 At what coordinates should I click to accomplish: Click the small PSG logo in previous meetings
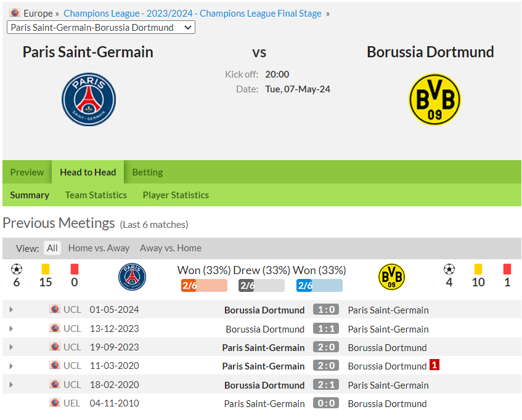pyautogui.click(x=132, y=277)
